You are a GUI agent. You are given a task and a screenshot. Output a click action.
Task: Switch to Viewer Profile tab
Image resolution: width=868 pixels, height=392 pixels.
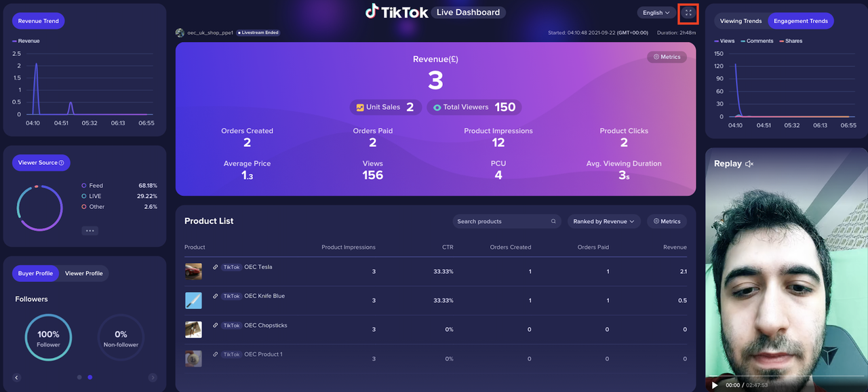click(x=84, y=273)
